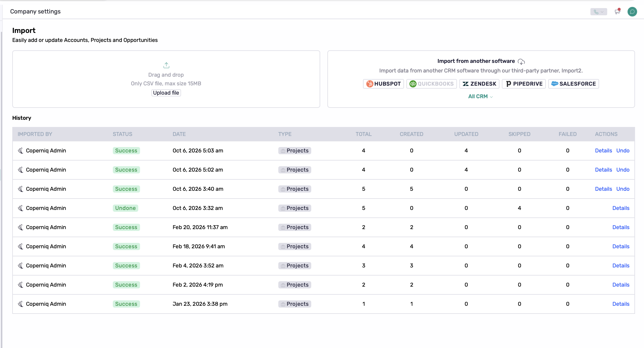
Task: Click the Coperniq logo icon in the first row
Action: click(21, 151)
